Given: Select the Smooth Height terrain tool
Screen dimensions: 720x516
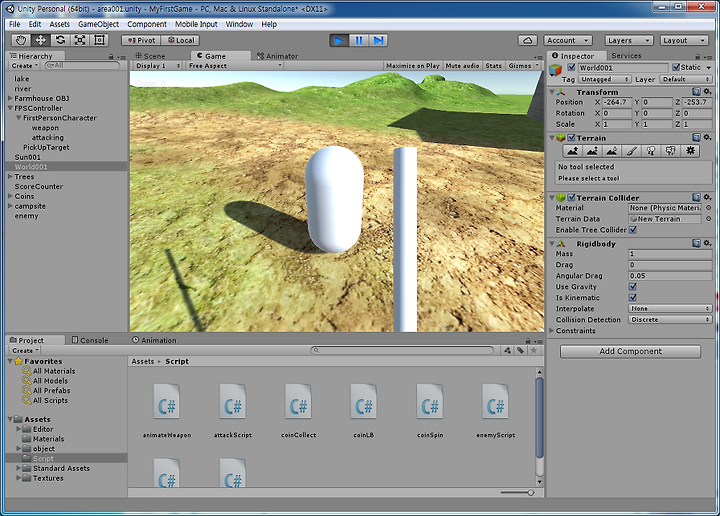Looking at the screenshot, I should click(612, 151).
